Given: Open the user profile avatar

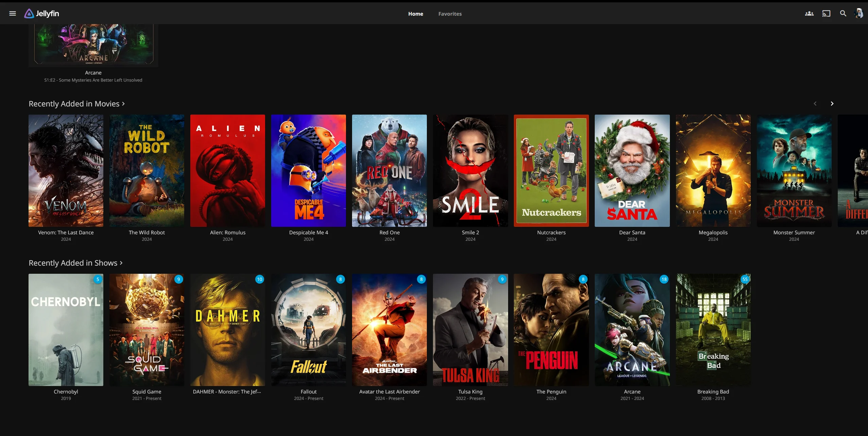Looking at the screenshot, I should 859,14.
